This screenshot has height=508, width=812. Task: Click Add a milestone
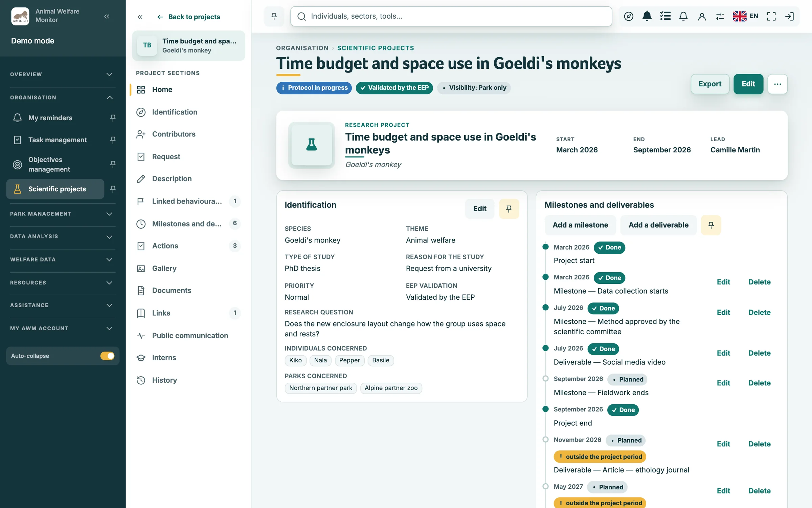(x=580, y=225)
